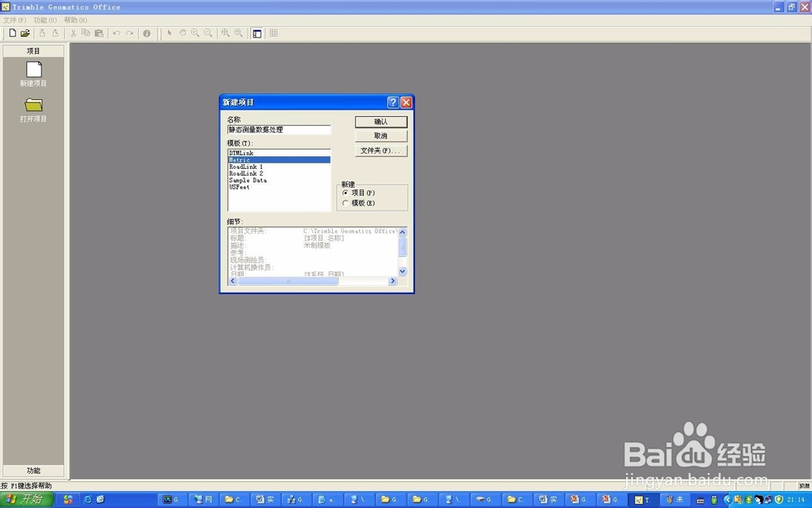Viewport: 812px width, 508px height.
Task: Click the Copy toolbar icon
Action: (x=86, y=33)
